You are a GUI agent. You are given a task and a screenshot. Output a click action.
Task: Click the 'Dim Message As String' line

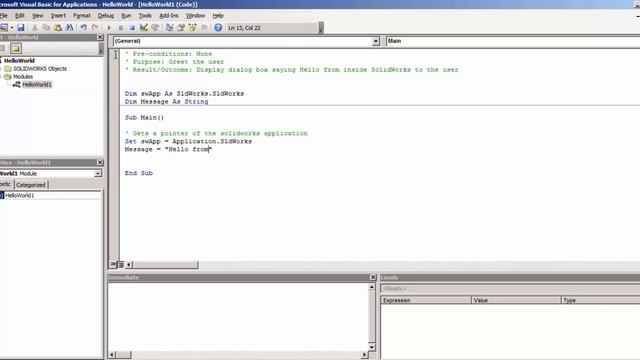pyautogui.click(x=167, y=102)
